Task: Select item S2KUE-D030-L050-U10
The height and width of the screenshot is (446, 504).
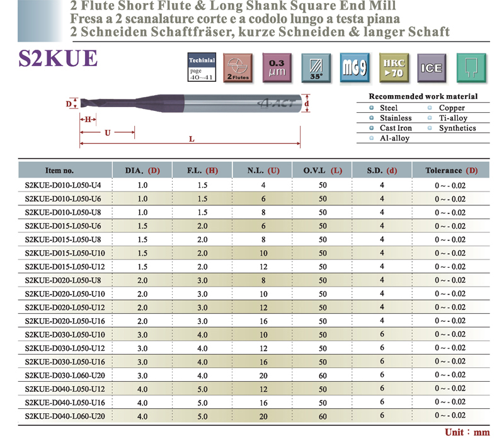Action: click(x=65, y=334)
